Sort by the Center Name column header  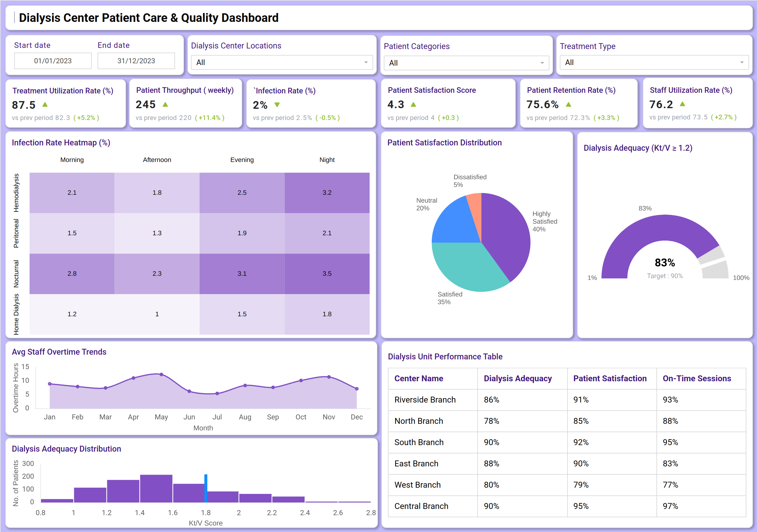[x=418, y=378]
